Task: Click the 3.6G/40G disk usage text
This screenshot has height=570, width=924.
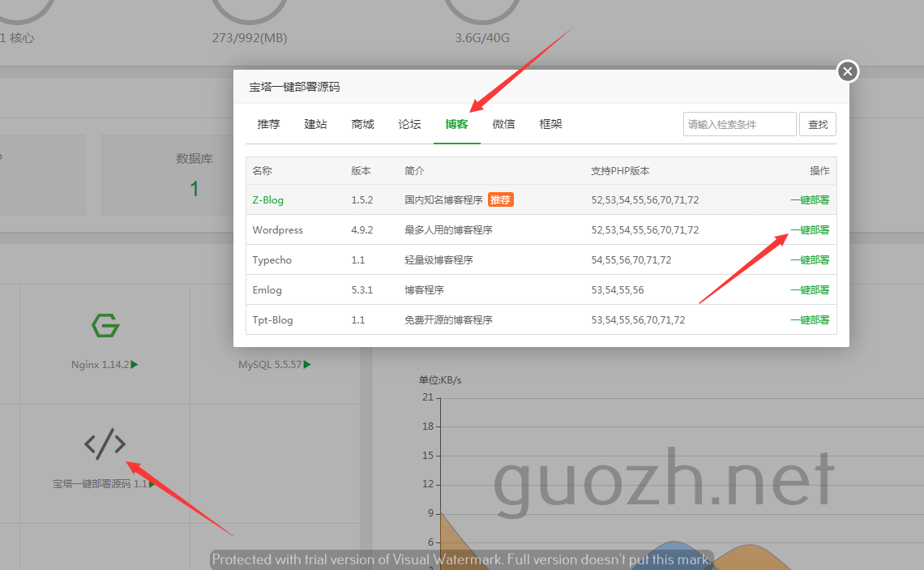Action: 482,38
